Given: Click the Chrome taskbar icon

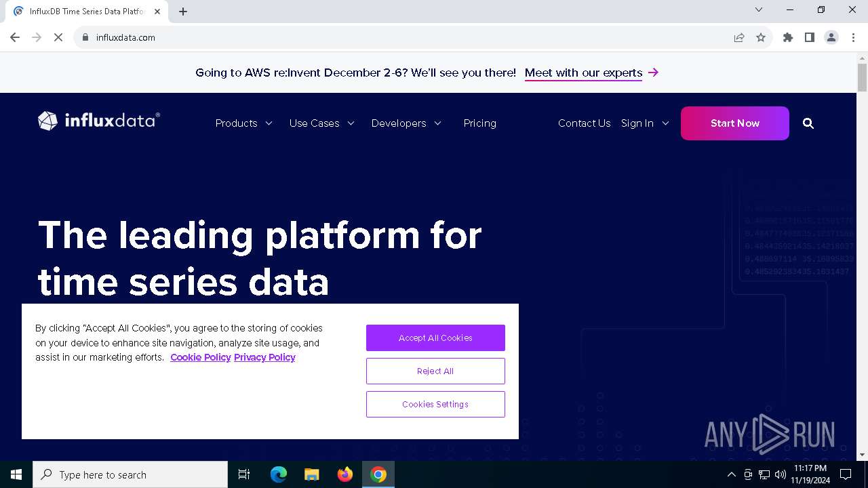Looking at the screenshot, I should (378, 474).
